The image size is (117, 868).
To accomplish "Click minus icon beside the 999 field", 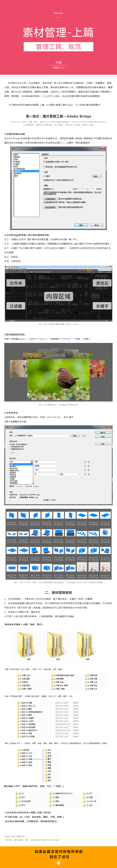I will pos(85,470).
